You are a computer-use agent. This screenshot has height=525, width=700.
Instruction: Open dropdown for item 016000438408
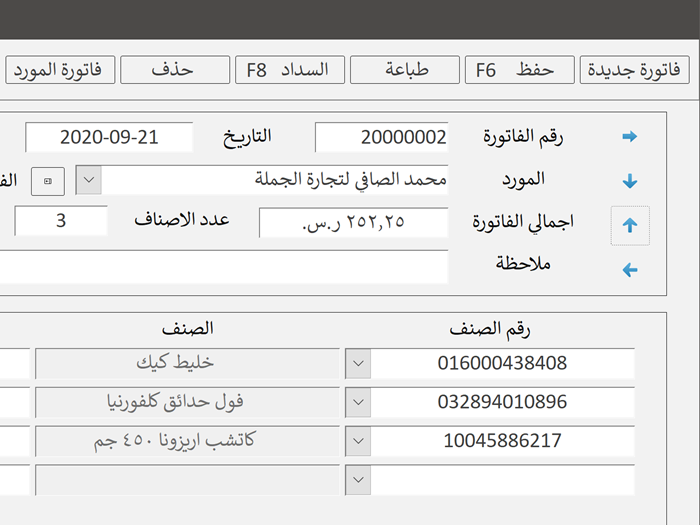pyautogui.click(x=358, y=364)
